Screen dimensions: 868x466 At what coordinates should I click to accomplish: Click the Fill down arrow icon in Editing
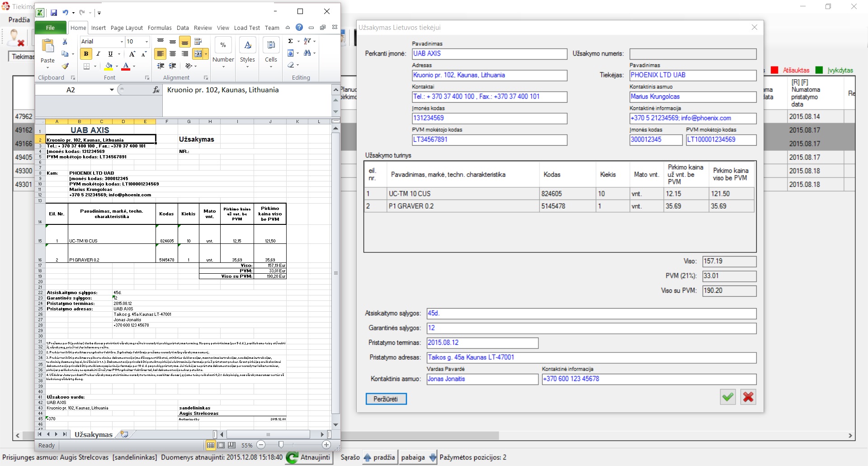[x=291, y=53]
